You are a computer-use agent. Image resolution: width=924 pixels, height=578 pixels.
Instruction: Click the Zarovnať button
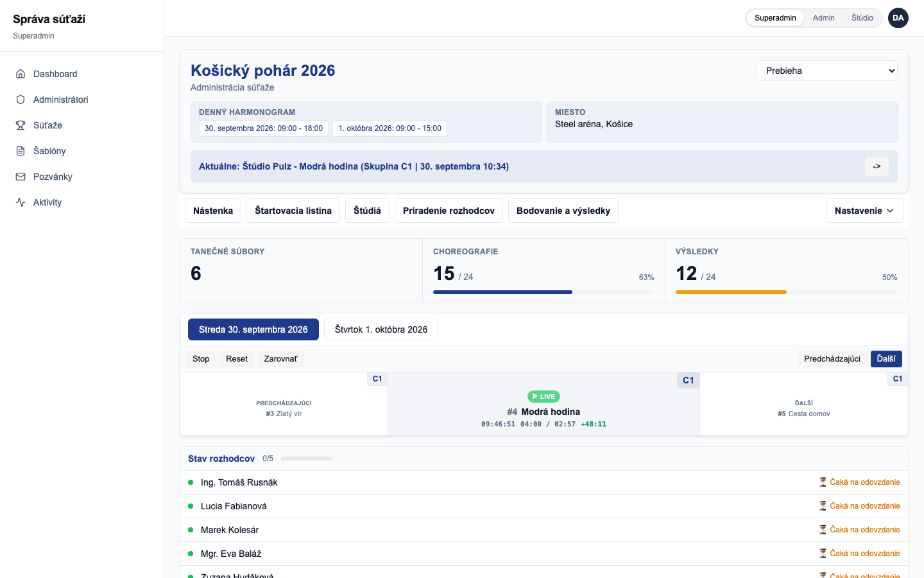[281, 359]
